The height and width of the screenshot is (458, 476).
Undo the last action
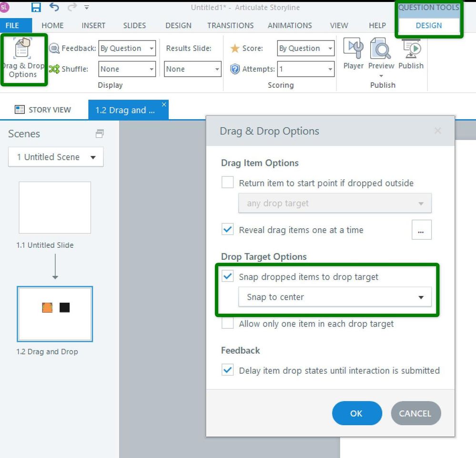[x=54, y=7]
